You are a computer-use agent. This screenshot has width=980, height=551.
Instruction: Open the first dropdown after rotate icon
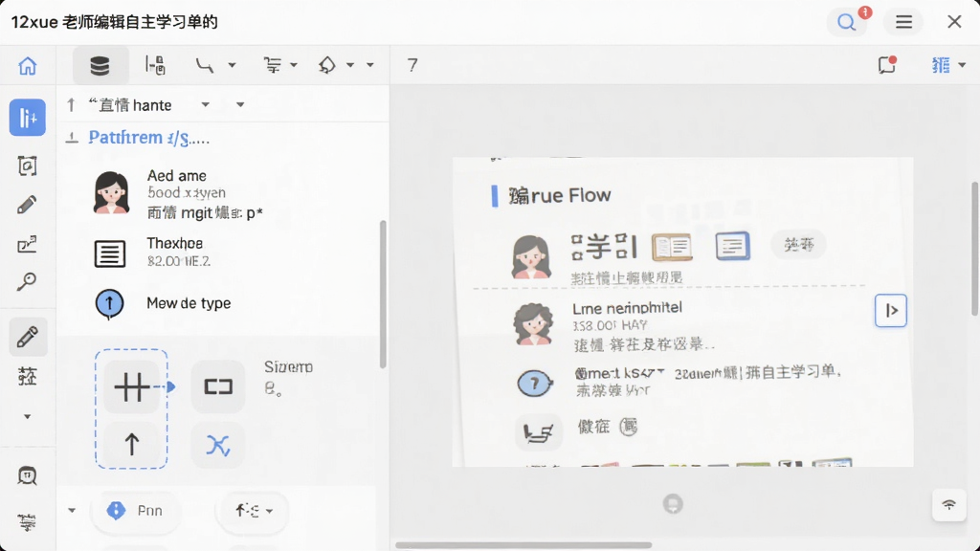tap(350, 65)
